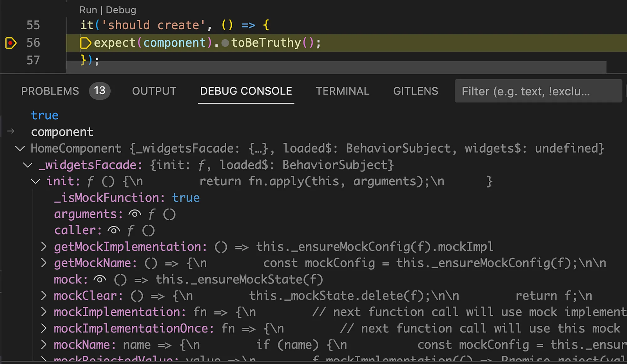Expand the getMockImplementation property
627x364 pixels.
point(44,246)
